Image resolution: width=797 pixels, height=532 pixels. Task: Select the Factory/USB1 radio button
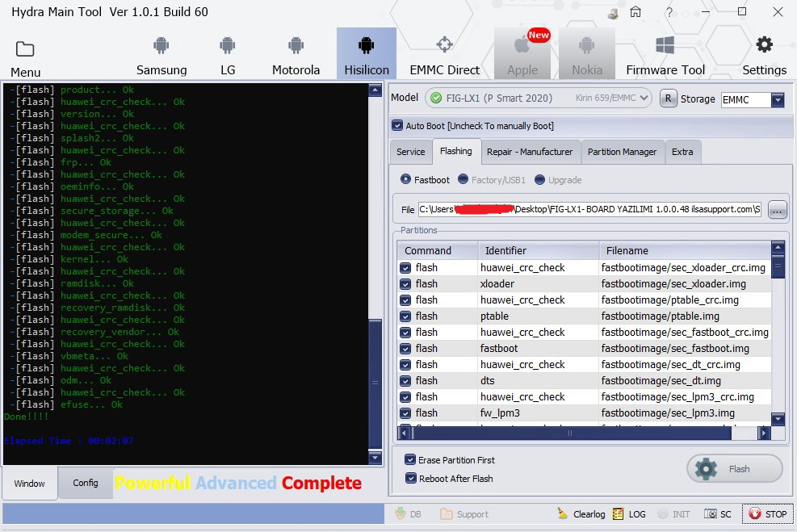point(463,179)
